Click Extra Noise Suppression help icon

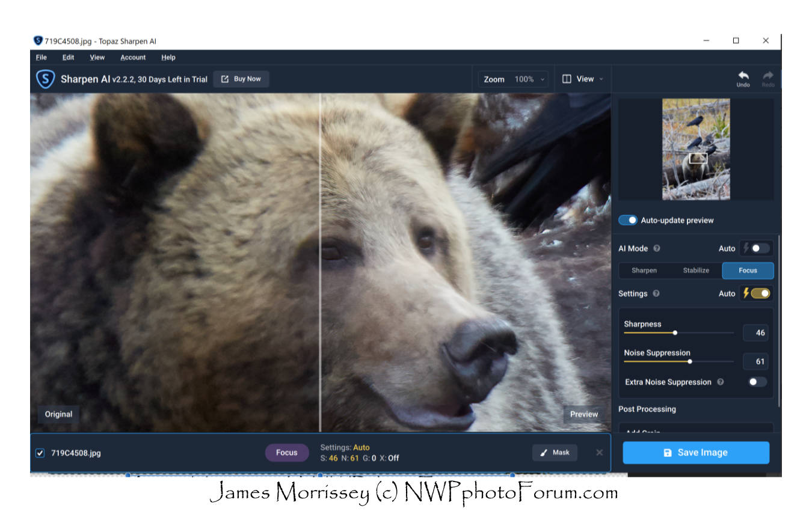point(721,382)
